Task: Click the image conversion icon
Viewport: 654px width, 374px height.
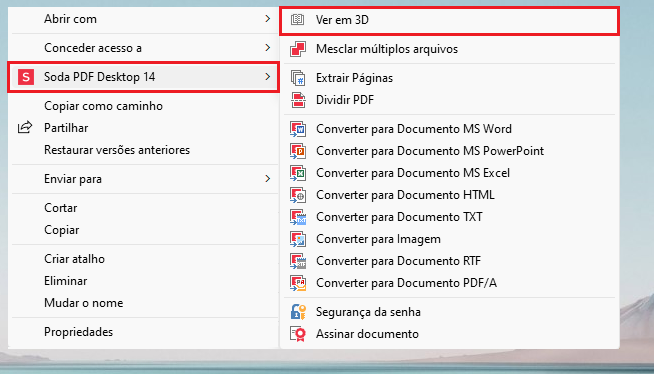Action: 298,239
